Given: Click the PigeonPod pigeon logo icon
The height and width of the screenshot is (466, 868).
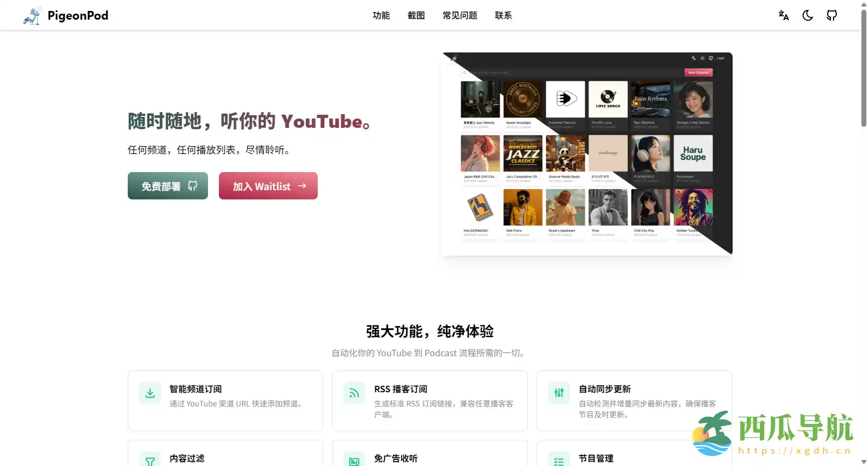Looking at the screenshot, I should coord(32,16).
